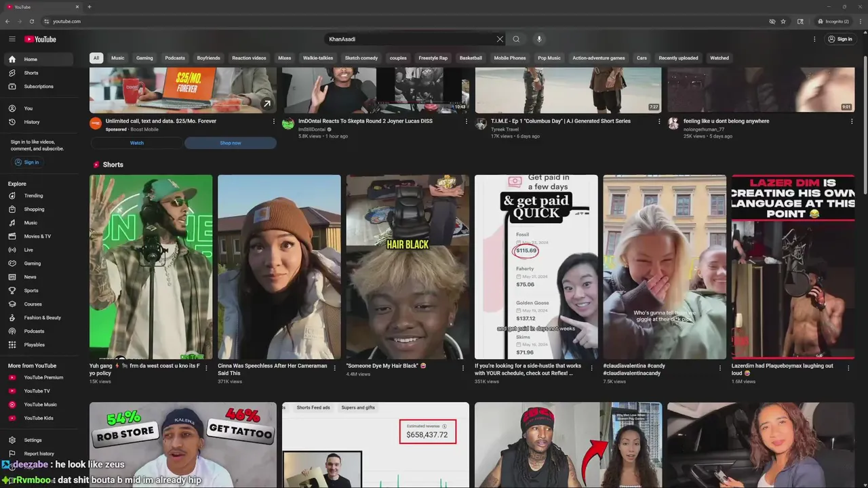The image size is (868, 488).
Task: Open options for 'Yuh gang' short
Action: (x=206, y=368)
